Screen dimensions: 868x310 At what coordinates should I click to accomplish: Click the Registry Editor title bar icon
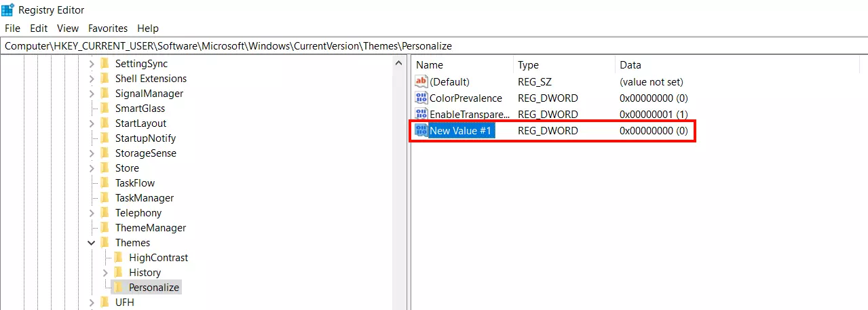[x=8, y=10]
